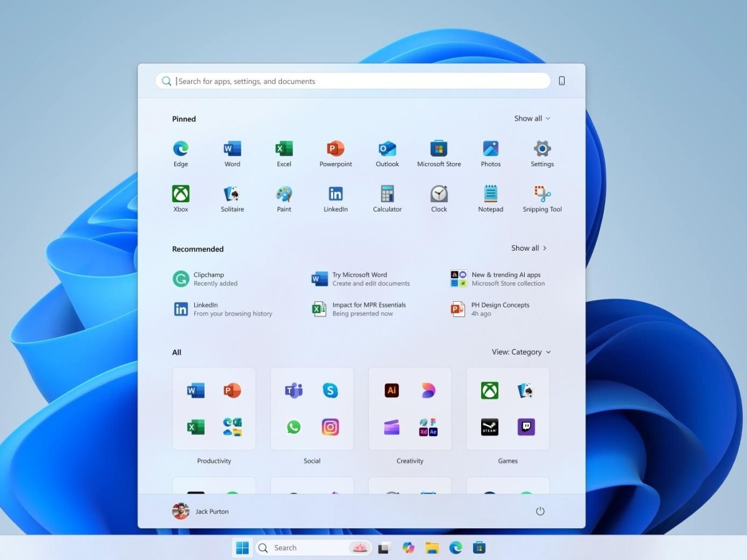Screen dimensions: 747x560
Task: Open File Explorer from the taskbar
Action: 432,548
